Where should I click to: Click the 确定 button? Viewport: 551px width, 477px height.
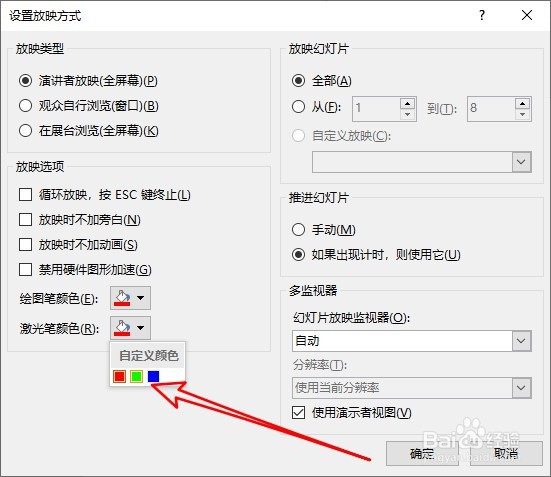tap(422, 454)
